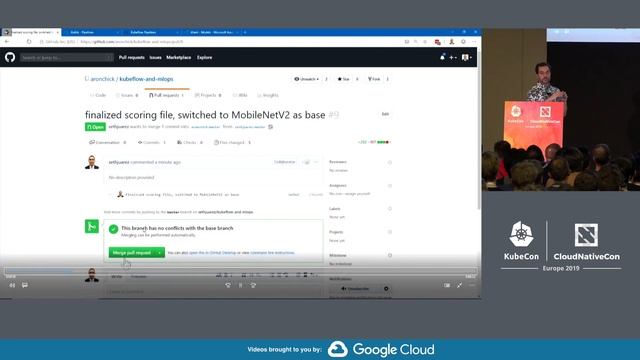Open the aronchick owner link
Viewport: 640px width, 360px height.
click(x=102, y=79)
